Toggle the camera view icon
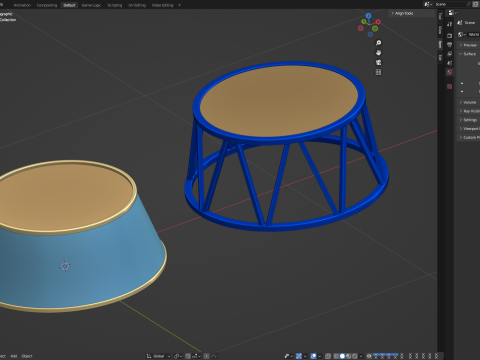The width and height of the screenshot is (480, 360). [378, 62]
